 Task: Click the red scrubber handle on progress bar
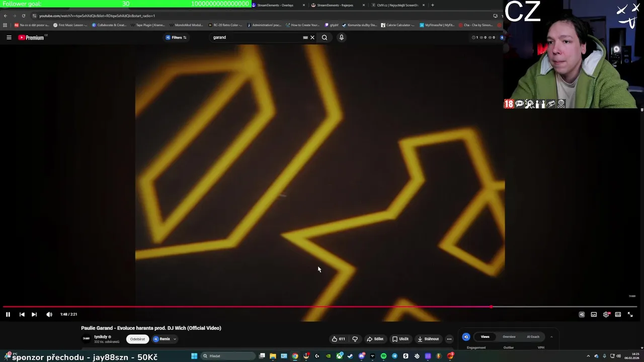pyautogui.click(x=491, y=307)
